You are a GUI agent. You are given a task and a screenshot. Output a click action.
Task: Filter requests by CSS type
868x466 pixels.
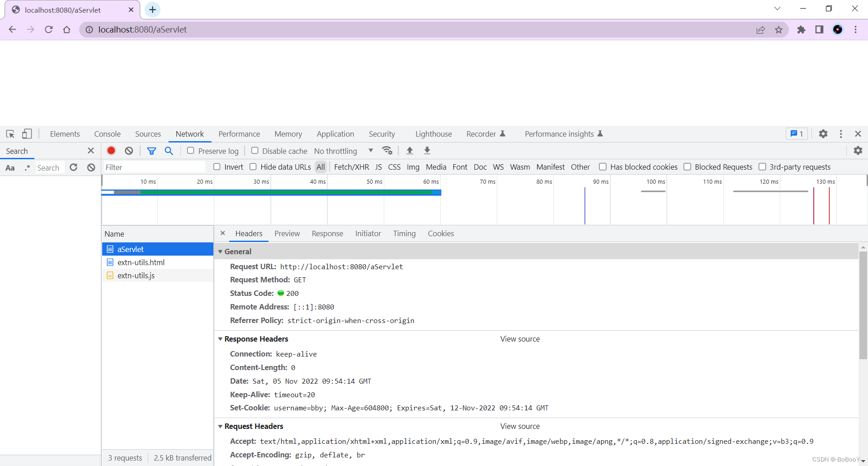click(x=394, y=167)
